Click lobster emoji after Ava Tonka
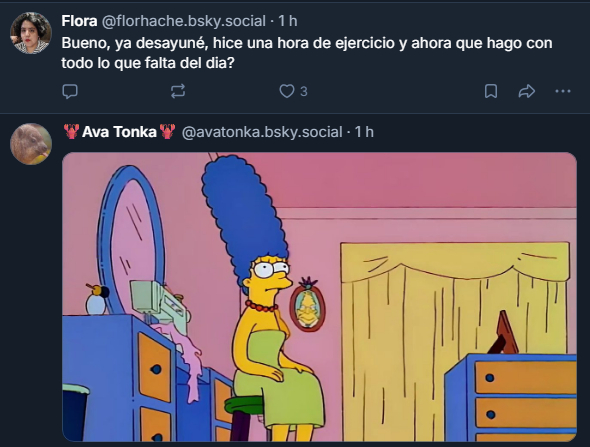The image size is (590, 447). coord(167,132)
